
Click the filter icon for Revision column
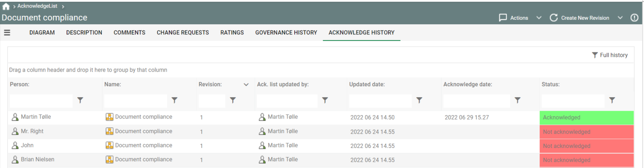coord(233,100)
